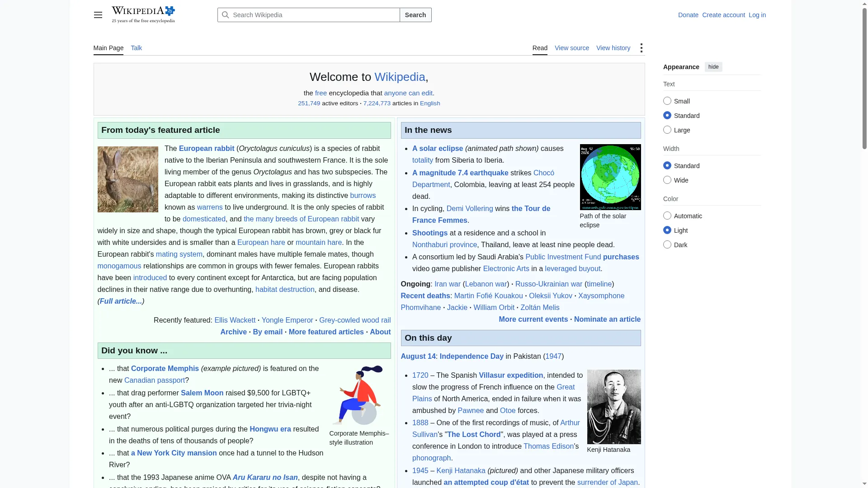Image resolution: width=868 pixels, height=488 pixels.
Task: Click the Wikipedia logo
Action: [x=143, y=14]
